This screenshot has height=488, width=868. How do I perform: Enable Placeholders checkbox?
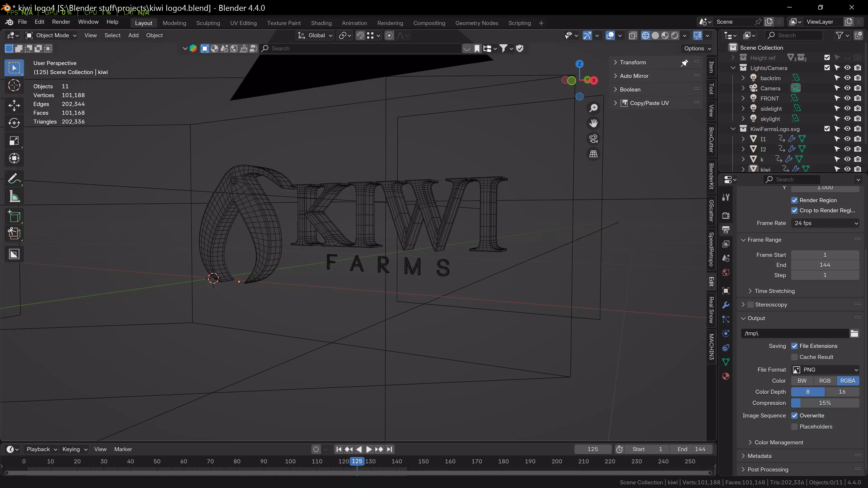pos(794,427)
